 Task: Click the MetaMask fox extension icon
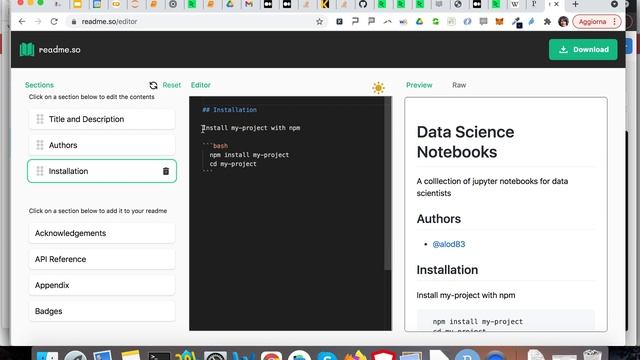pyautogui.click(x=499, y=21)
